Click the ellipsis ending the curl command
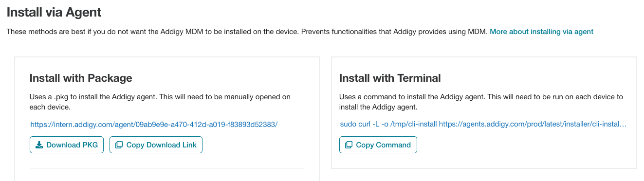Viewport: 644px width, 181px height. point(623,125)
